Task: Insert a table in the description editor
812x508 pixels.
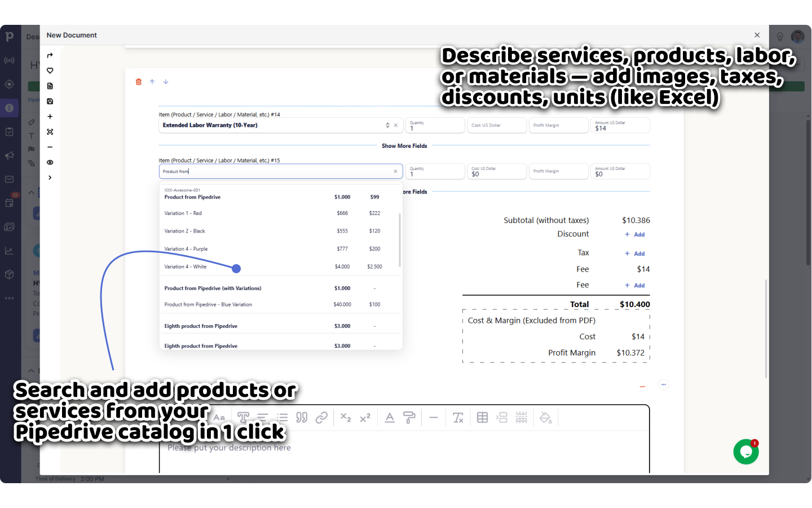Action: (x=482, y=418)
